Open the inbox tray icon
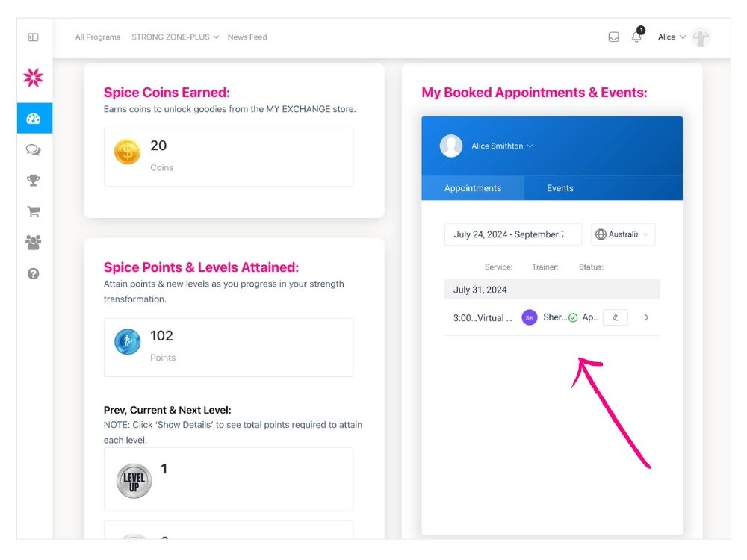Viewport: 747px width, 560px height. click(x=613, y=37)
